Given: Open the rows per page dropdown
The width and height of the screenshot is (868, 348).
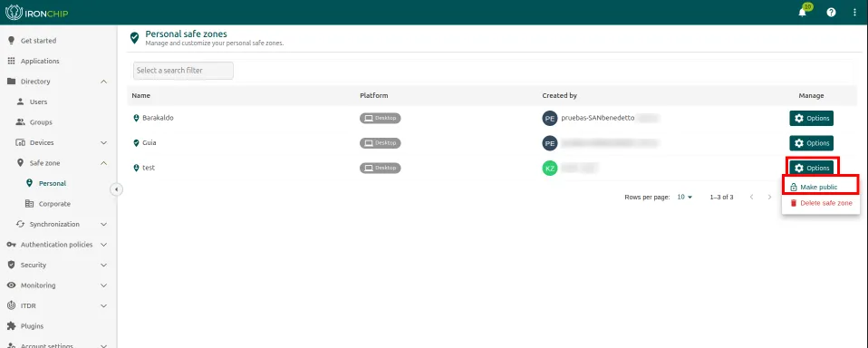Looking at the screenshot, I should [685, 197].
